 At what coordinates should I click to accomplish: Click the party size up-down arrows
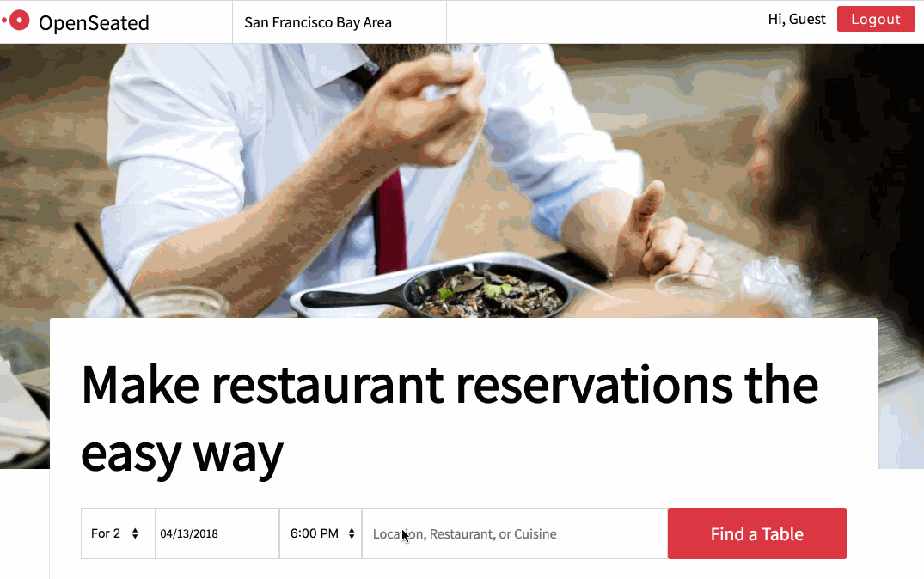(135, 533)
